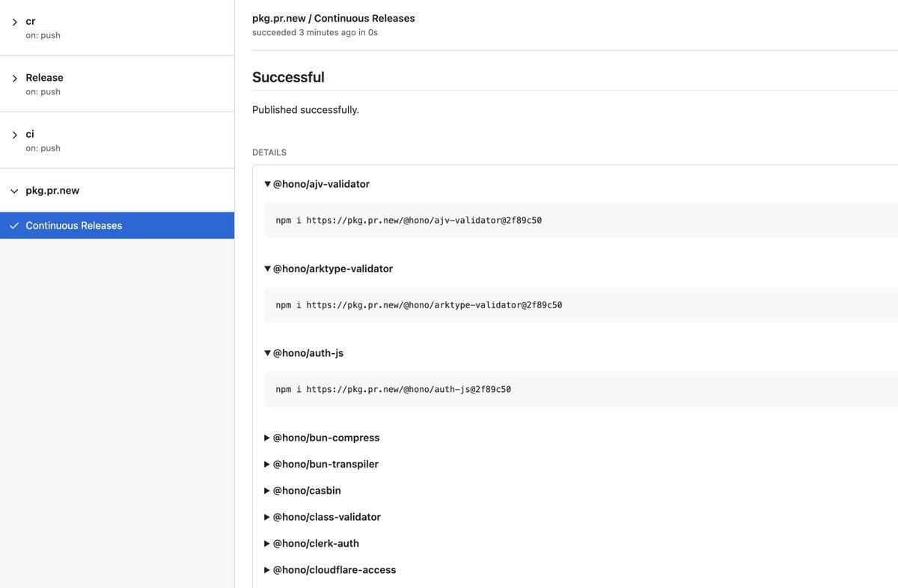Click 'on: push' under the ci workflow
Image resolution: width=898 pixels, height=588 pixels.
43,148
